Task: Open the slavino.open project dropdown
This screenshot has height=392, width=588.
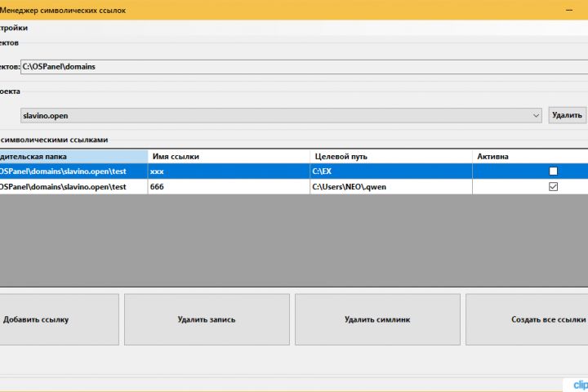Action: tap(281, 115)
